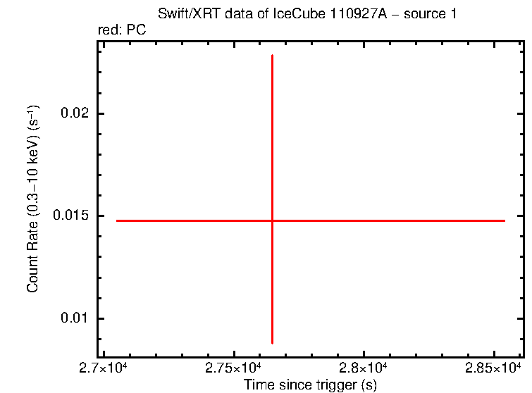Viewport: 532px width, 393px height.
Task: Click the y-axis label 'Count Rate (0.3–10 keV) (s⁻¹)'
Action: (33, 199)
